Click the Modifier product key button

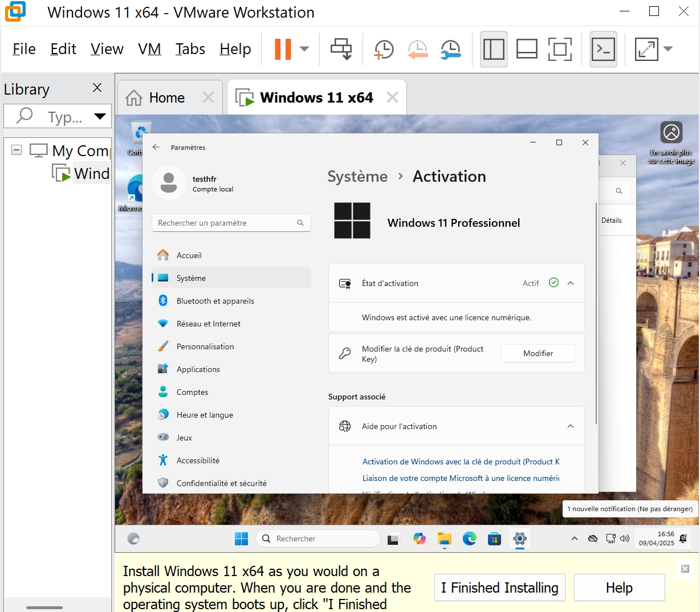(x=538, y=353)
